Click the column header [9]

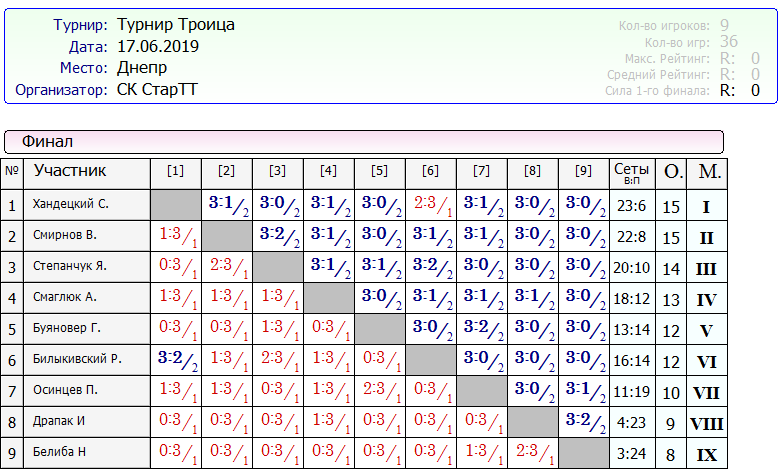click(x=583, y=172)
